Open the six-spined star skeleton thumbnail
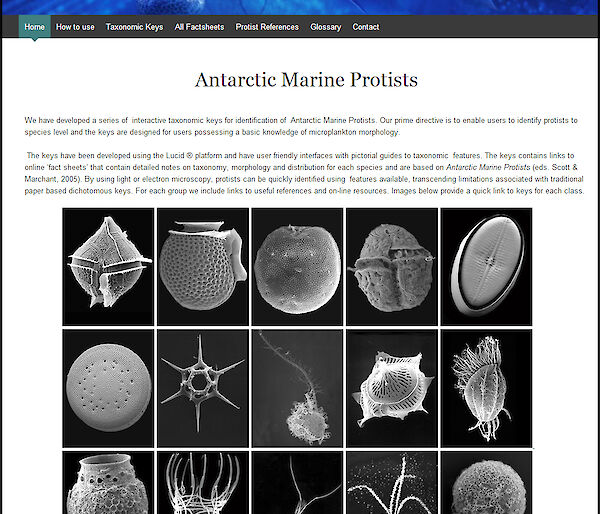The image size is (600, 514). [203, 388]
